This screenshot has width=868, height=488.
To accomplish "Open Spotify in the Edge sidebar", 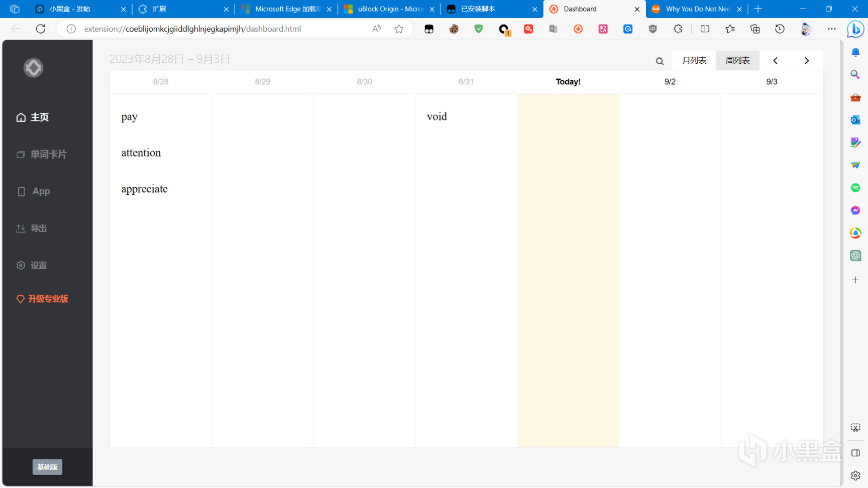I will [855, 188].
